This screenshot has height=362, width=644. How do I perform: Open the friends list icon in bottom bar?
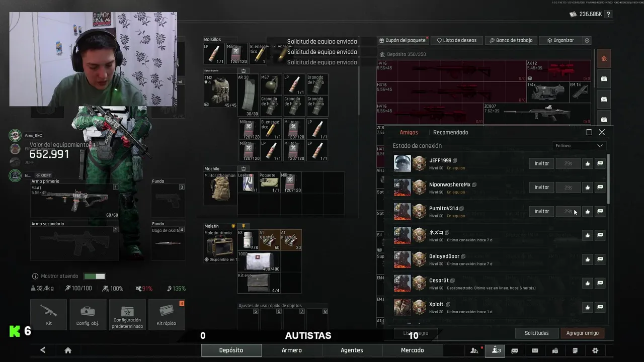point(496,350)
